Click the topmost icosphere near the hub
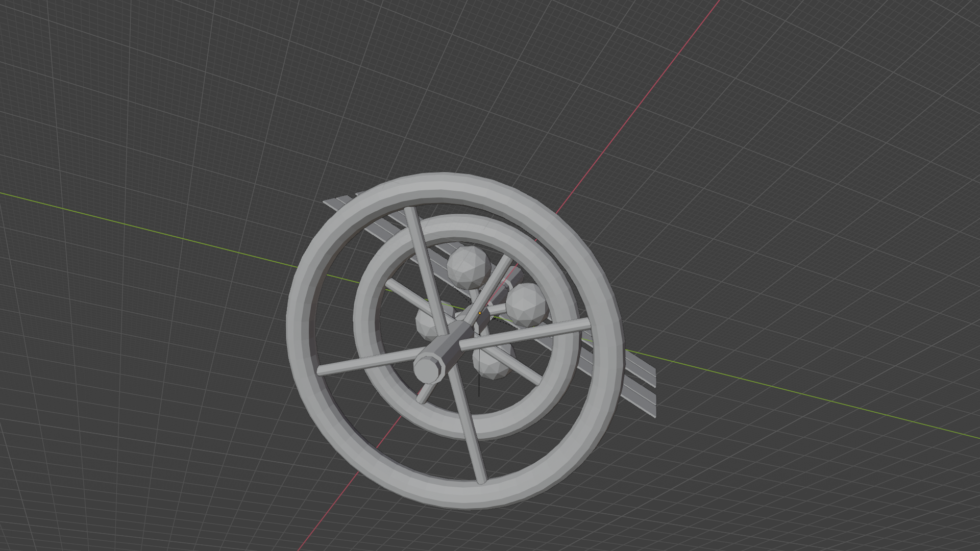Viewport: 980px width, 551px height. (x=468, y=266)
